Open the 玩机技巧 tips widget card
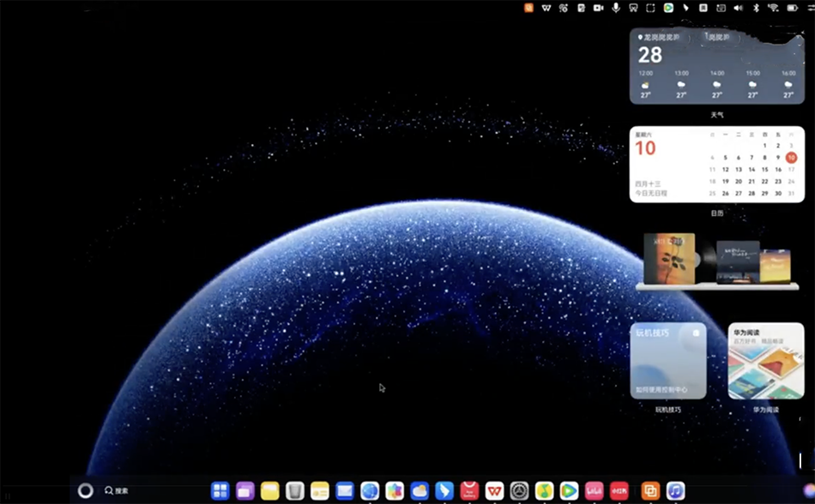The height and width of the screenshot is (504, 815). (668, 361)
